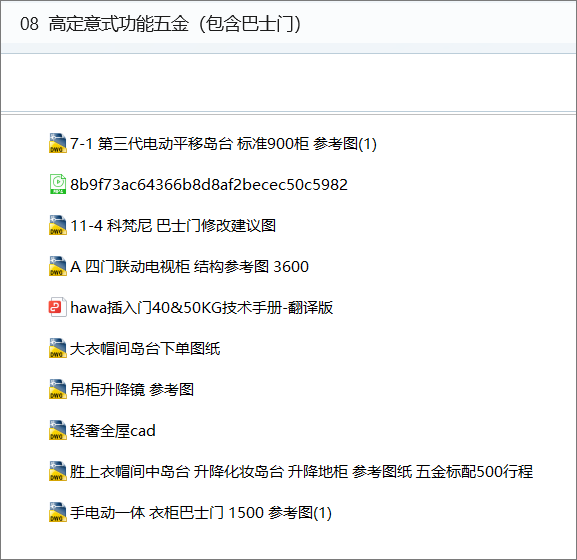Click DWG icon beside 大衣帽间岛台下单图纸
Image resolution: width=577 pixels, height=560 pixels.
[x=58, y=348]
